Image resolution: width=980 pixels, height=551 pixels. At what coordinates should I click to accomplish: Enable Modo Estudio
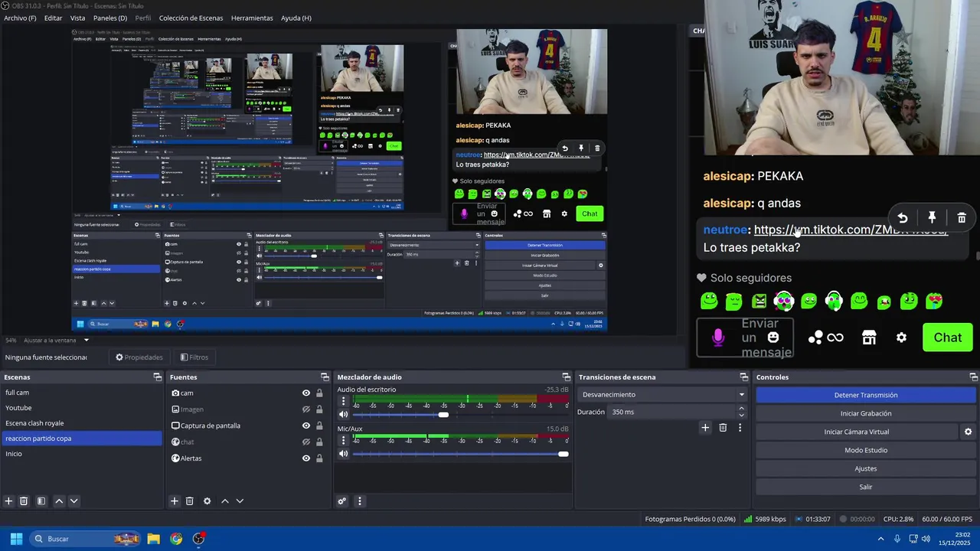click(866, 450)
